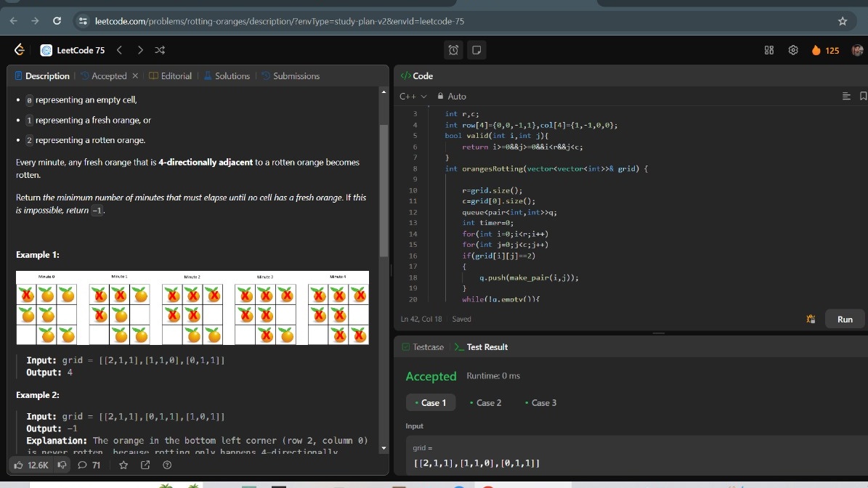Pick a random problem shuffle icon
868x488 pixels.
click(x=160, y=50)
